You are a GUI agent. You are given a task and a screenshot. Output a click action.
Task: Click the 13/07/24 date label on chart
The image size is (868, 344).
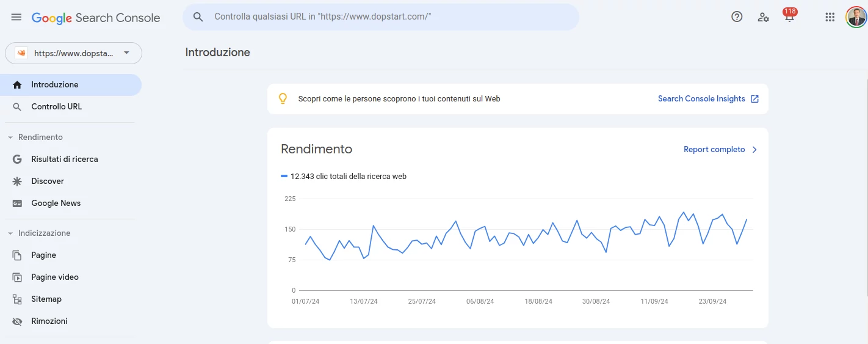click(364, 302)
